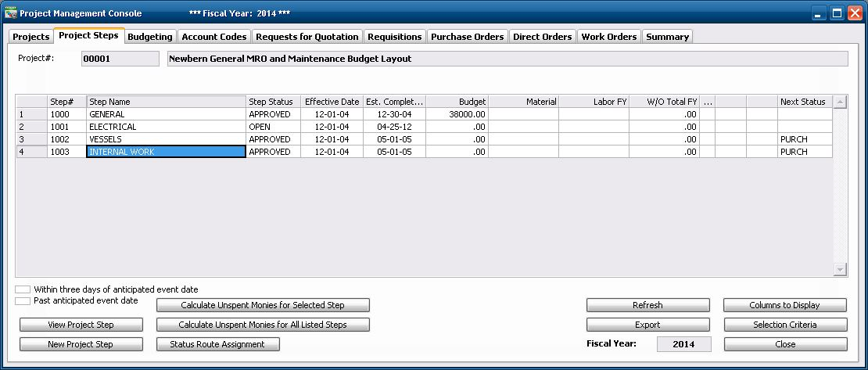Open Status Route Assignment

click(217, 344)
